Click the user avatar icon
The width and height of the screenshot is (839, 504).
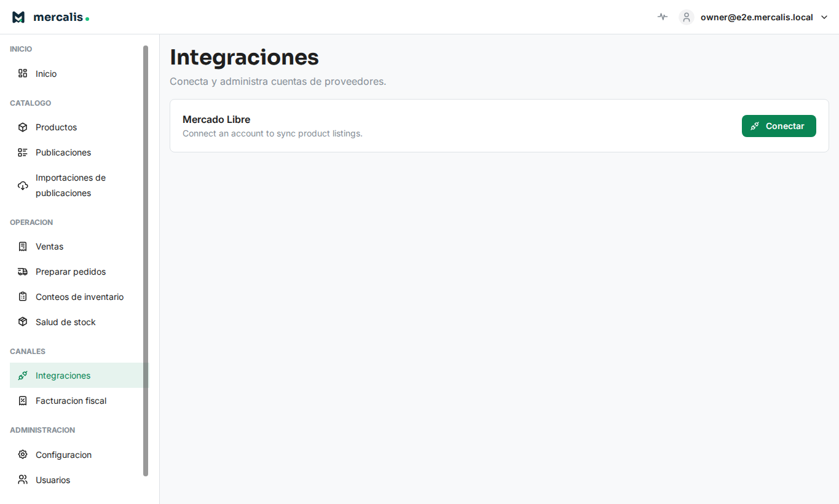(687, 17)
